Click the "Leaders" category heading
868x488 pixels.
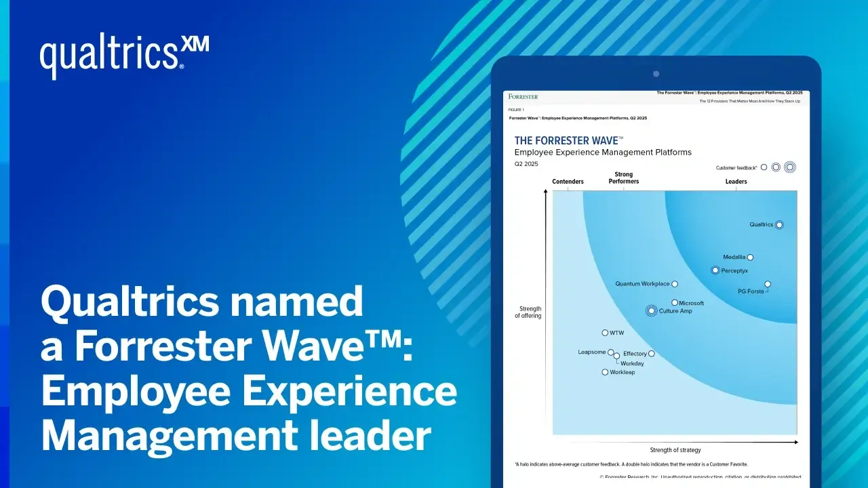tap(736, 182)
